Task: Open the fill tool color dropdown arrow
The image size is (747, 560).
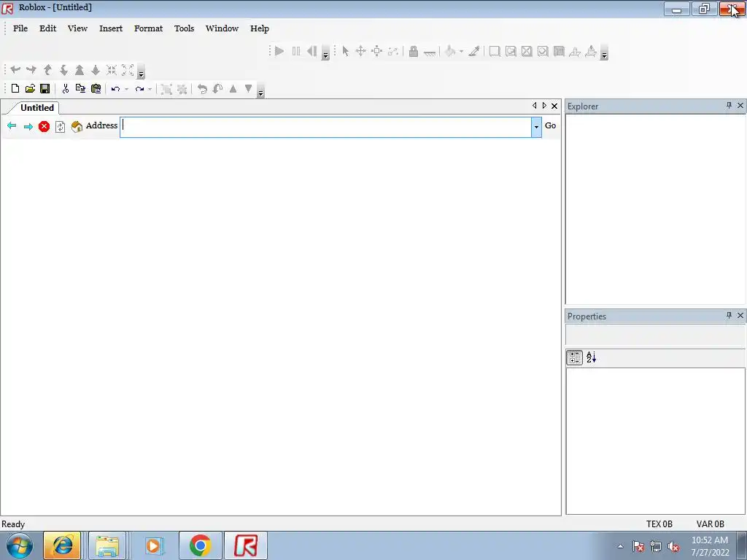Action: coord(461,52)
